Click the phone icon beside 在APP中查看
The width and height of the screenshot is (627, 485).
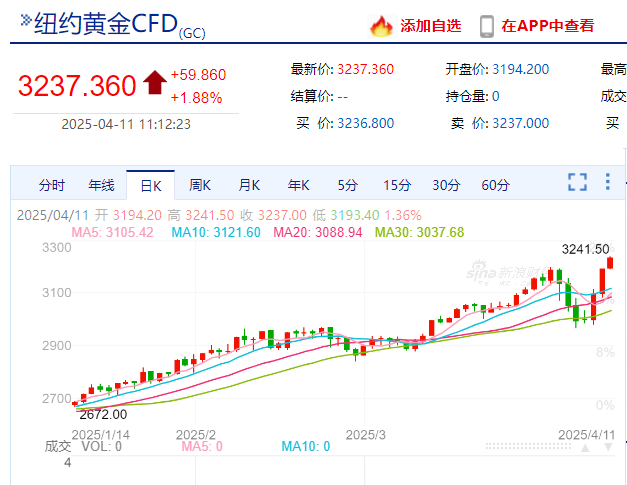click(x=487, y=26)
